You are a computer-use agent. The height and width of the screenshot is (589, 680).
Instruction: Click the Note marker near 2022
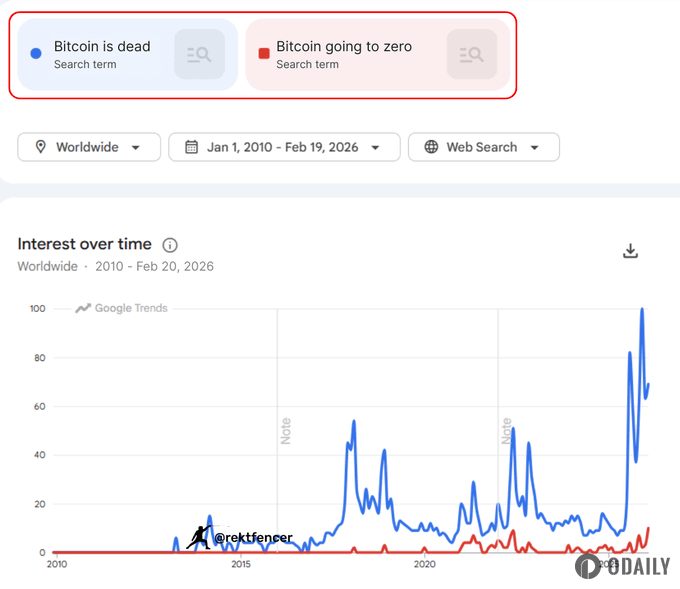(506, 430)
